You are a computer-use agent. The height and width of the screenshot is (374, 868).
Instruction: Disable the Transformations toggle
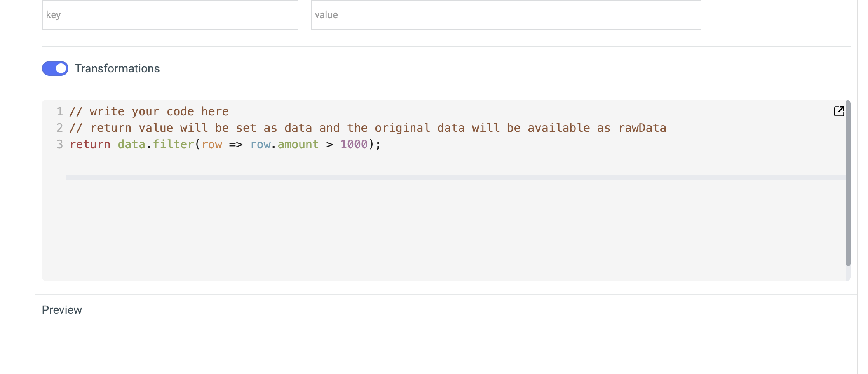[55, 68]
